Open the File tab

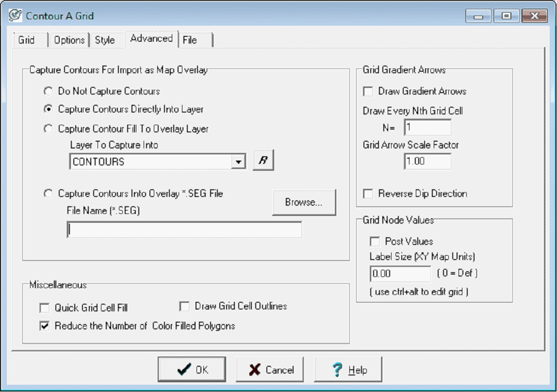pos(190,40)
